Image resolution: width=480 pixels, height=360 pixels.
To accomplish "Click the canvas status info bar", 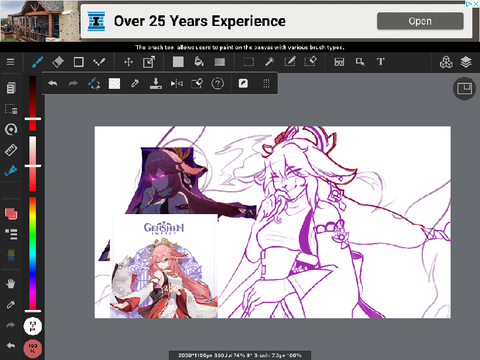I will coord(240,355).
